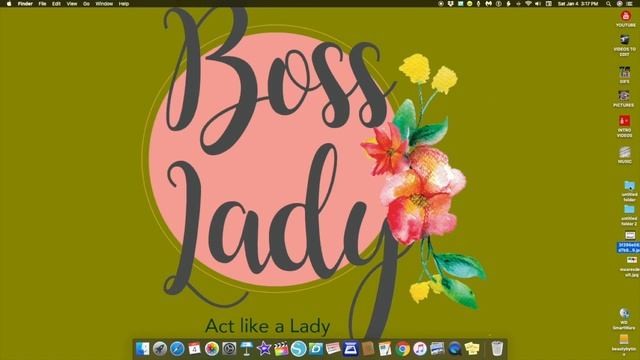The image size is (640, 360).
Task: Click the date and time display
Action: pos(578,4)
